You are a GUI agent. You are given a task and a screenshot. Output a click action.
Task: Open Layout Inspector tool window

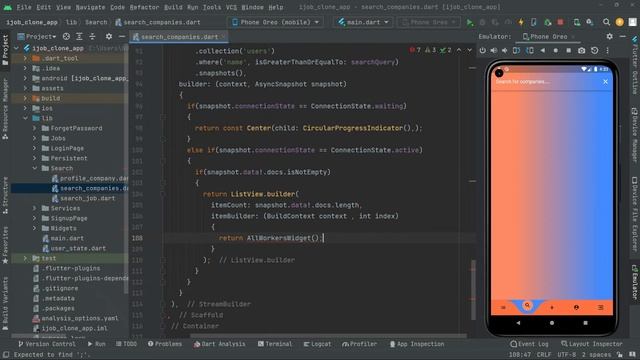[591, 344]
